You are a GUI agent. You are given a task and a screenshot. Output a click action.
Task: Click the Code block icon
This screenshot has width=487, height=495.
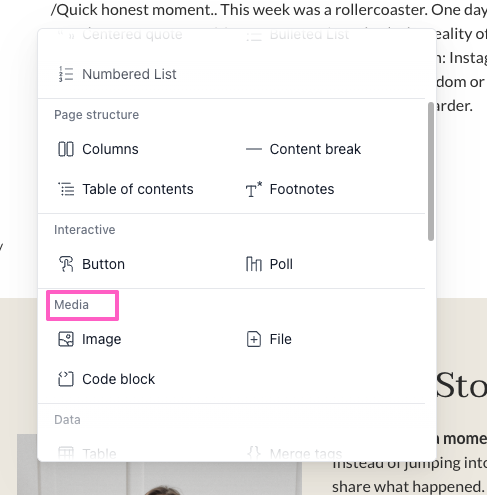tap(66, 379)
